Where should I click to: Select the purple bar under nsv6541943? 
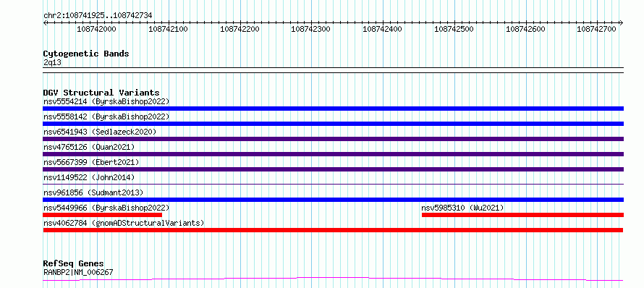pos(333,139)
